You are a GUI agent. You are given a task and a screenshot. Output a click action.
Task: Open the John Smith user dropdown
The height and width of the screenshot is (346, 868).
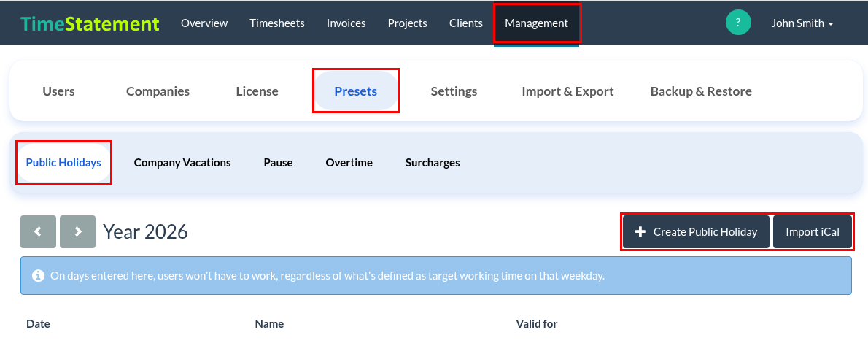point(802,23)
